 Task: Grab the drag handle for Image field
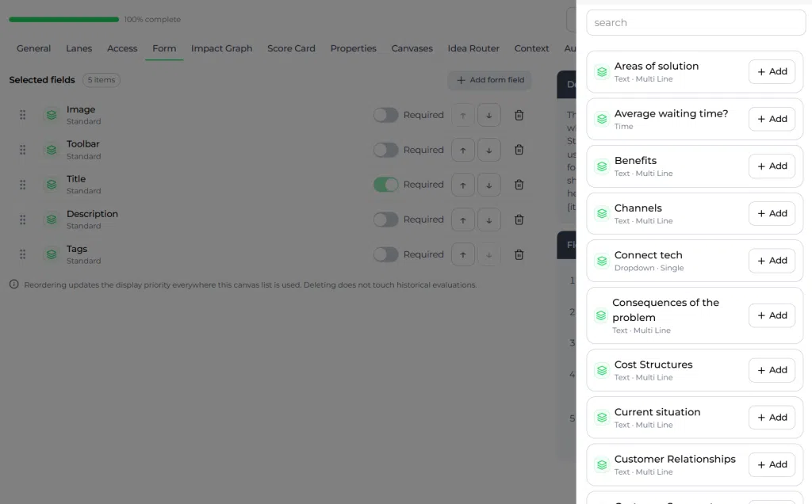[x=23, y=115]
